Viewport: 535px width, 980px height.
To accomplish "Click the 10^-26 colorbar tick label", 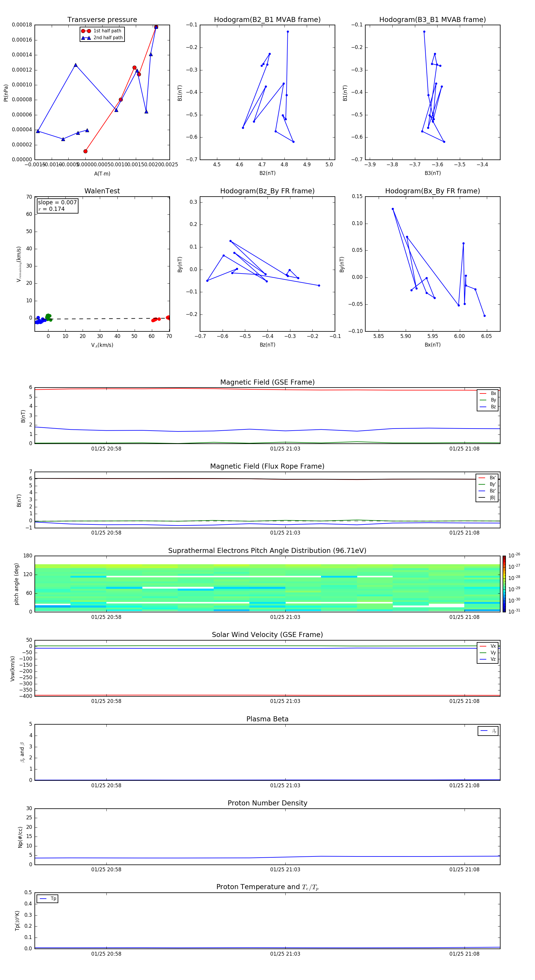I will click(514, 555).
